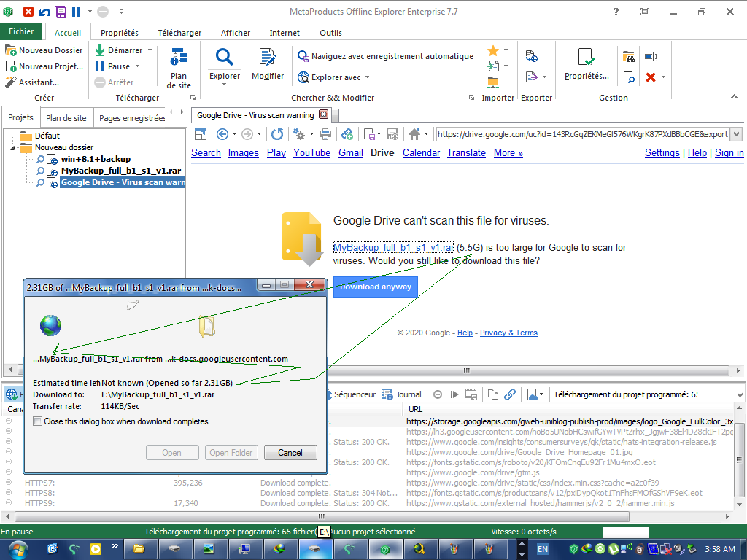
Task: Switch to the Plan de site panel tab
Action: tap(66, 118)
